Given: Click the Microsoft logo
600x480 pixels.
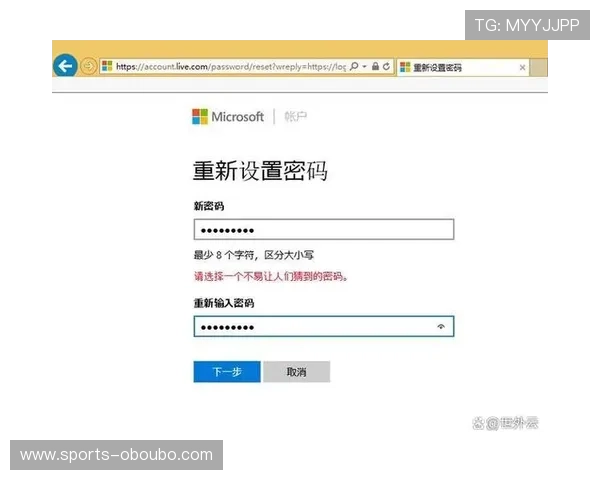Looking at the screenshot, I should pyautogui.click(x=228, y=117).
